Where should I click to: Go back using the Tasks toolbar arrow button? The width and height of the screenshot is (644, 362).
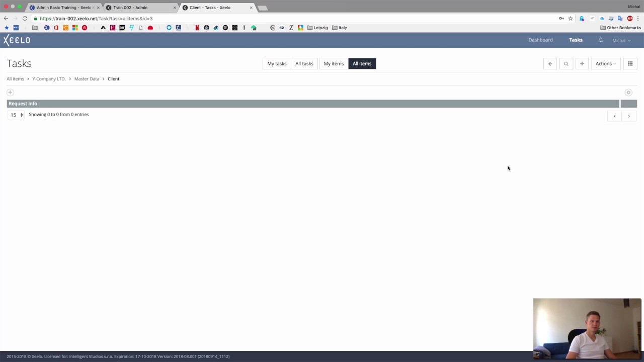550,64
